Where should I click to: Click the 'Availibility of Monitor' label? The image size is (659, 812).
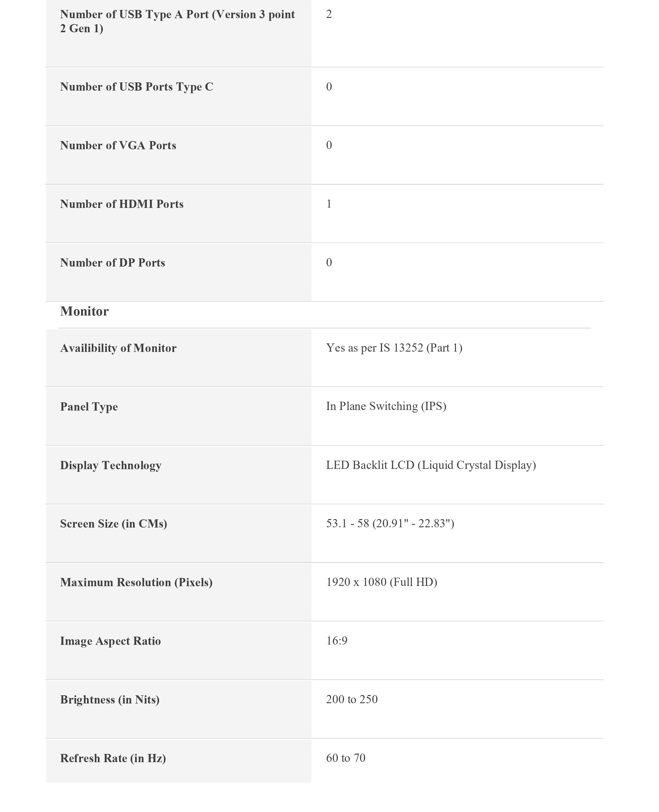click(118, 348)
